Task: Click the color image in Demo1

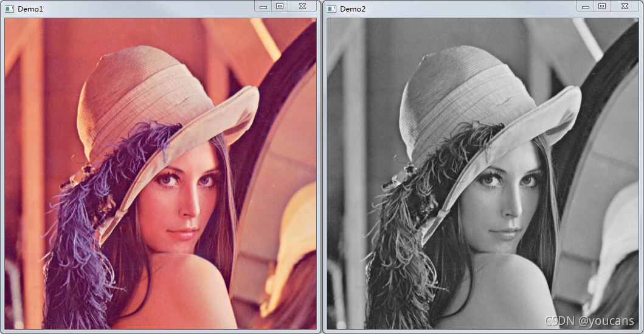Action: [161, 174]
